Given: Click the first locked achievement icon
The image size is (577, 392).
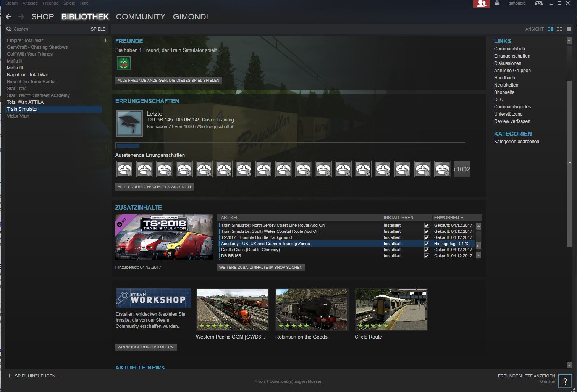Looking at the screenshot, I should point(125,169).
